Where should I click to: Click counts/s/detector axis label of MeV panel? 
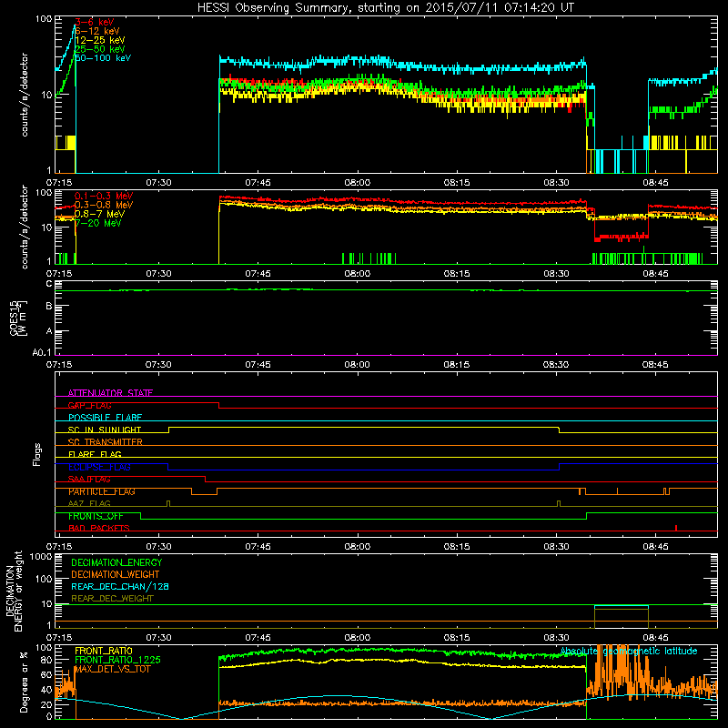click(25, 227)
